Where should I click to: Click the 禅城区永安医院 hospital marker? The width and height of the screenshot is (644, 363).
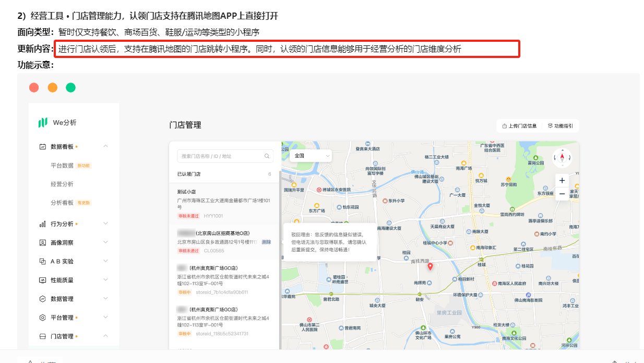click(319, 190)
